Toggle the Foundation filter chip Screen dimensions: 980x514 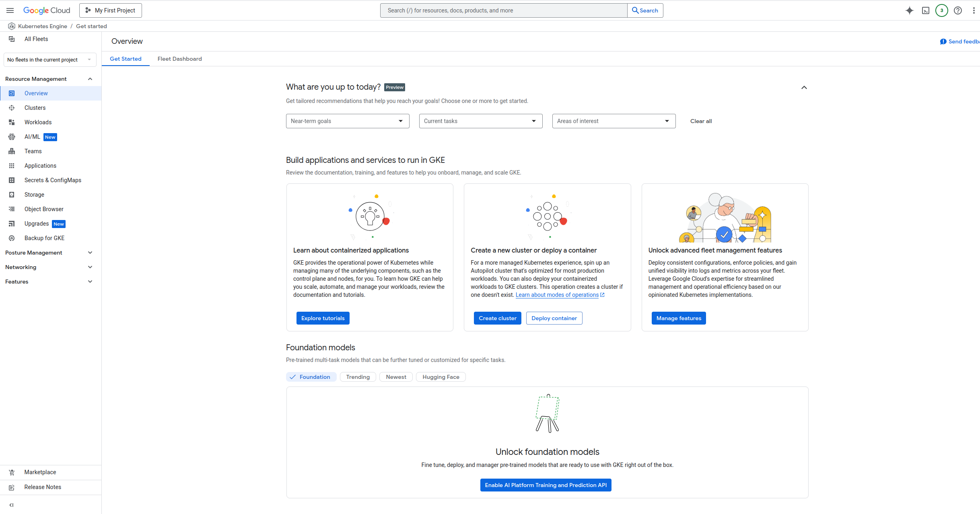(x=311, y=377)
